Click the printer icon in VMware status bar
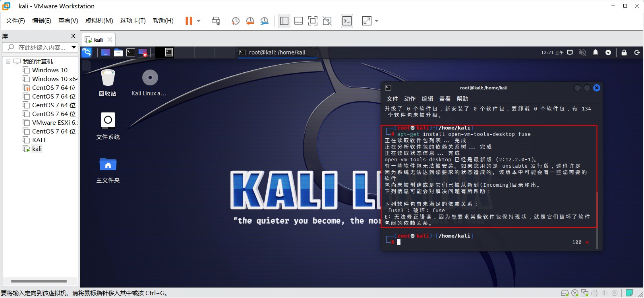 (595, 293)
